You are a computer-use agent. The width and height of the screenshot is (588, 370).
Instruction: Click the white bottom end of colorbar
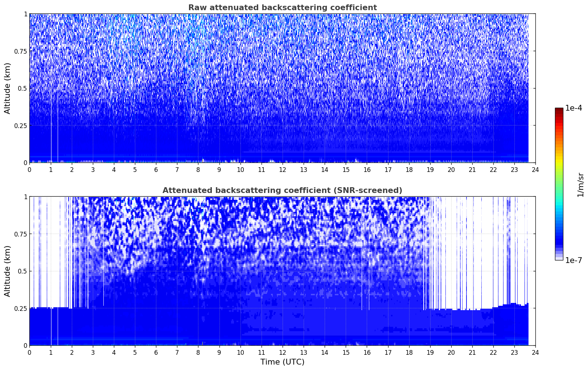click(559, 258)
